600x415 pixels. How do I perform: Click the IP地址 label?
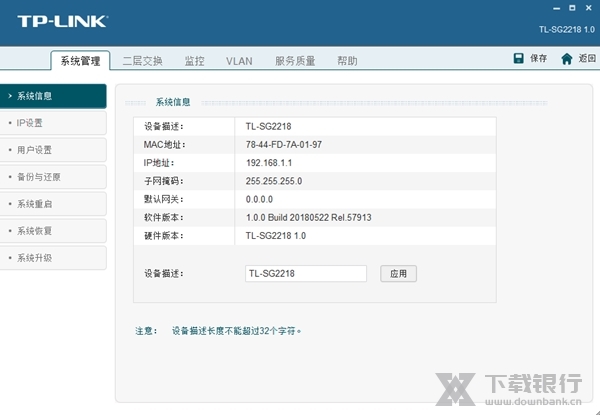coord(159,163)
